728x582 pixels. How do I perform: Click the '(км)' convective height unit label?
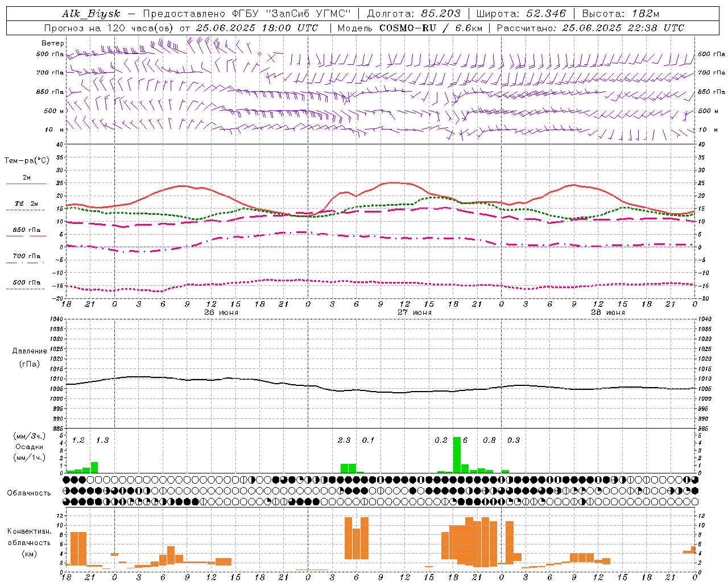30,554
